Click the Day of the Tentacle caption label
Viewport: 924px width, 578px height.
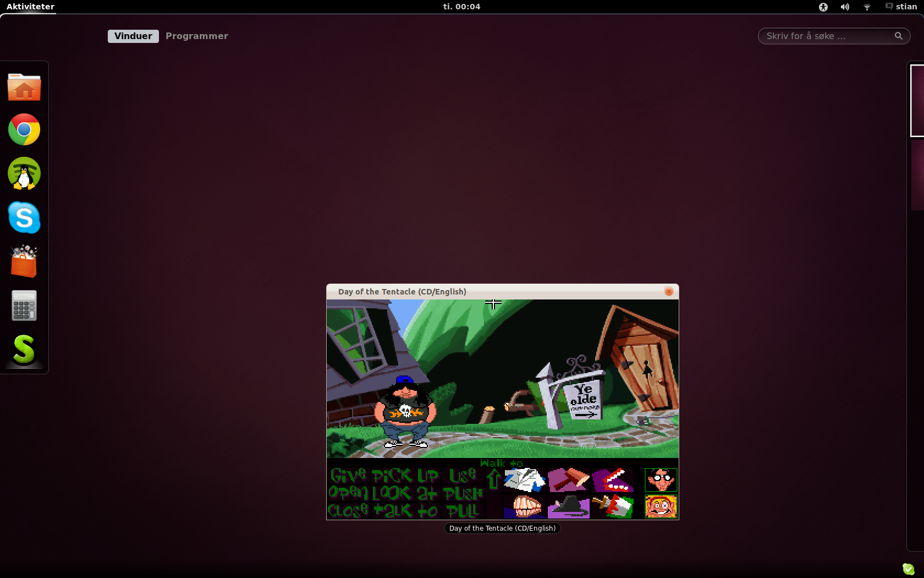tap(502, 528)
